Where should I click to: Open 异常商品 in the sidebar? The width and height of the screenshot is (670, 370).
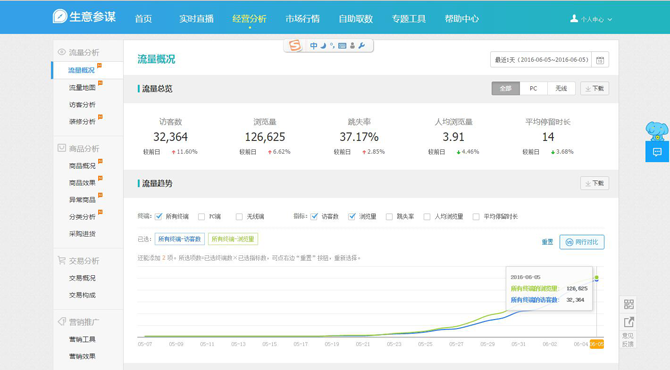click(82, 200)
